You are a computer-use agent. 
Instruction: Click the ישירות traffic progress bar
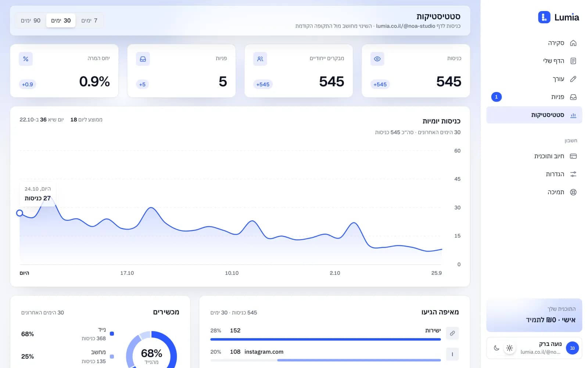[326, 339]
